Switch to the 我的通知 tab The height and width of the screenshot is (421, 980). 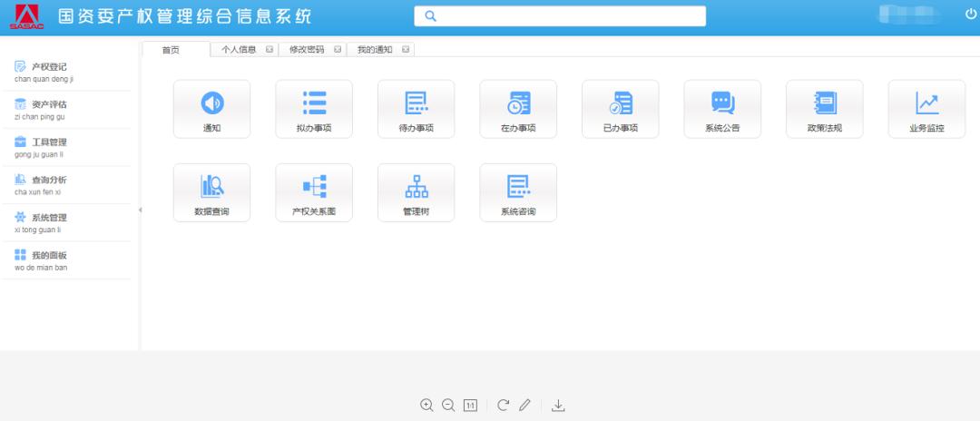[x=375, y=50]
